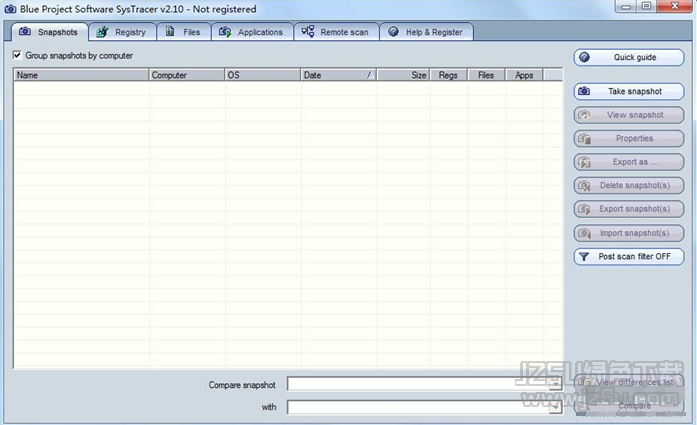Sort by the Date column header
Image resolution: width=697 pixels, height=425 pixels.
click(339, 75)
